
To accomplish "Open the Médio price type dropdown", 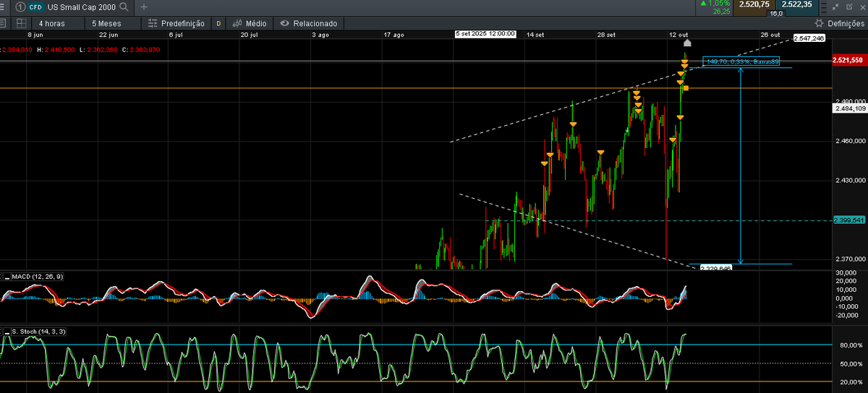I will pos(250,23).
